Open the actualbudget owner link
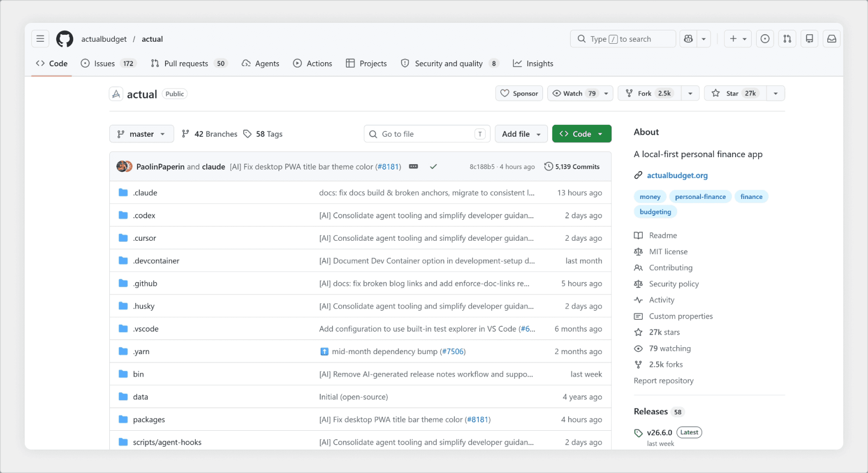The image size is (868, 473). click(x=104, y=39)
